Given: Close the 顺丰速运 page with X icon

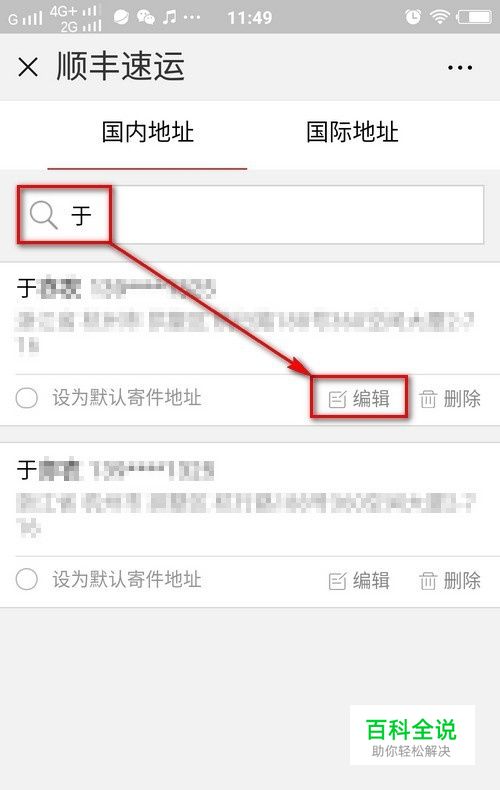Looking at the screenshot, I should point(28,67).
